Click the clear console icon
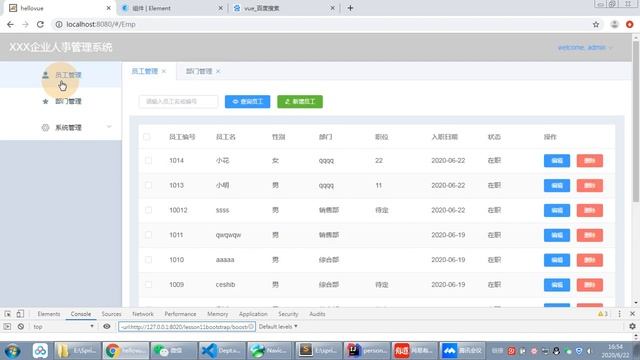 pos(21,327)
